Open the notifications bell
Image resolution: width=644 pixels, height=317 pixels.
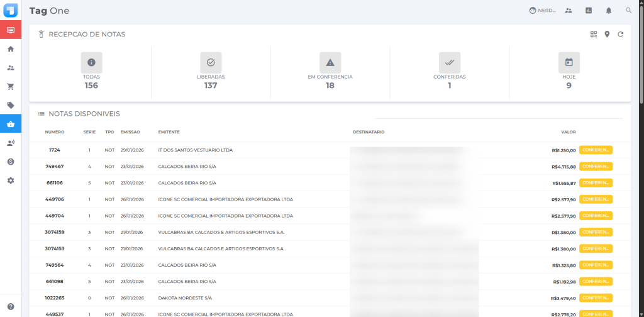click(x=609, y=11)
